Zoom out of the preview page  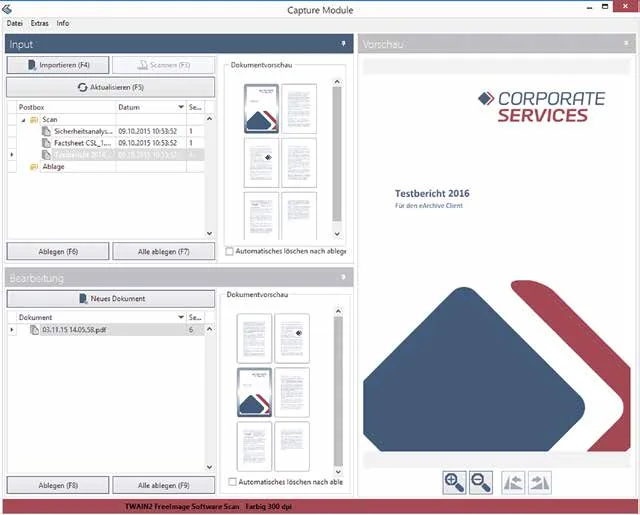tap(480, 483)
